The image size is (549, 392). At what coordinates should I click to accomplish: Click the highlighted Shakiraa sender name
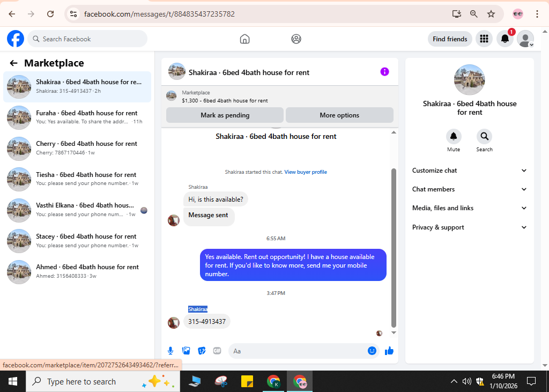pos(198,309)
